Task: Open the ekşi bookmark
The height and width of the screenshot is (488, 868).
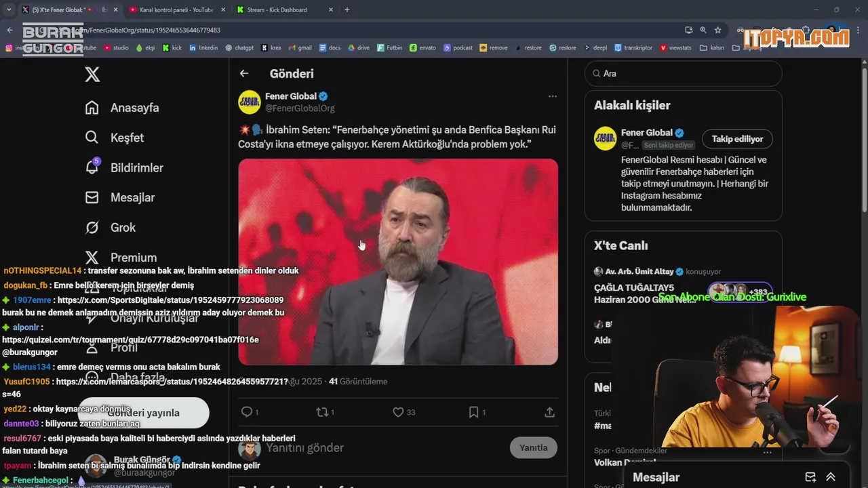Action: tap(146, 48)
